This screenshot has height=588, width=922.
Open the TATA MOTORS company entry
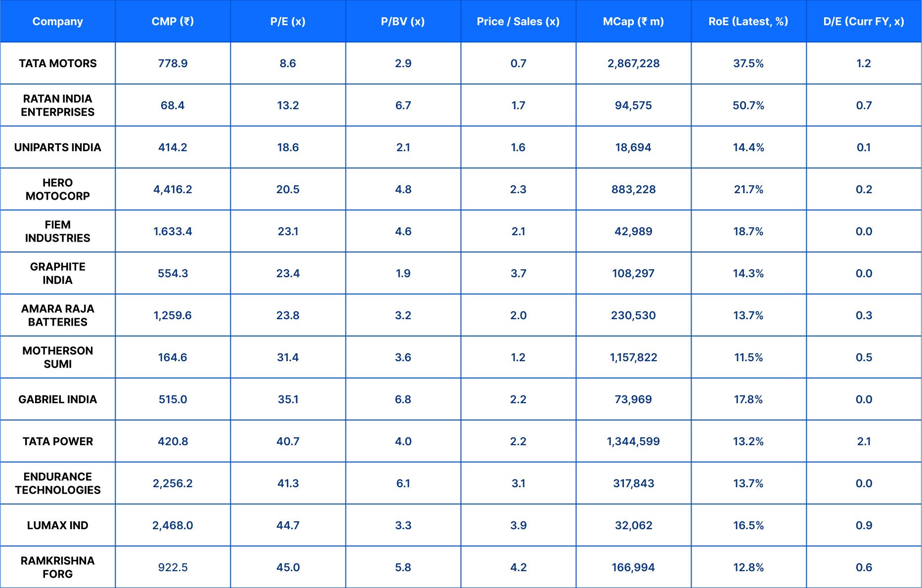(57, 63)
